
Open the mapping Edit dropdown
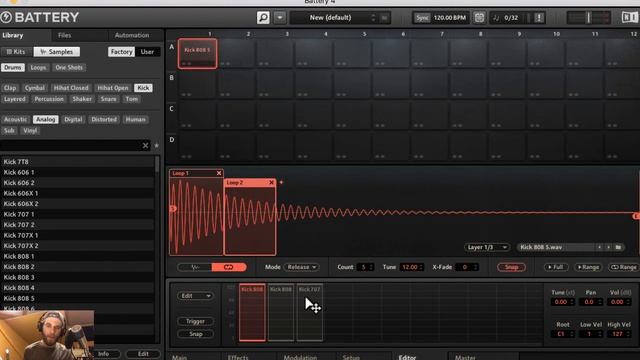(195, 296)
